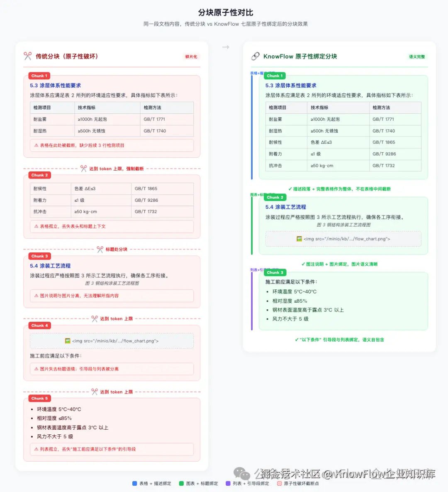
Task: Click 风力不大于 5 级 bullet in KnowFlow Chunk 3
Action: [x=290, y=319]
